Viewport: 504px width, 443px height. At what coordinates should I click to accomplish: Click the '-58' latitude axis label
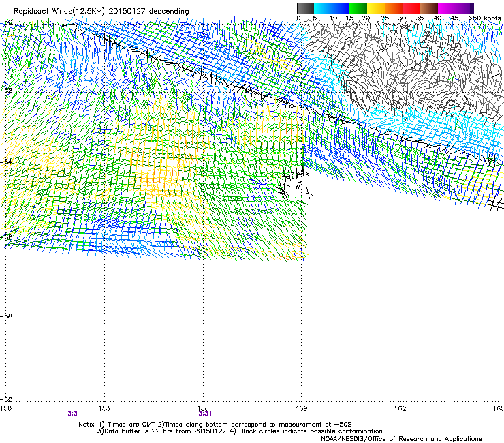6,316
